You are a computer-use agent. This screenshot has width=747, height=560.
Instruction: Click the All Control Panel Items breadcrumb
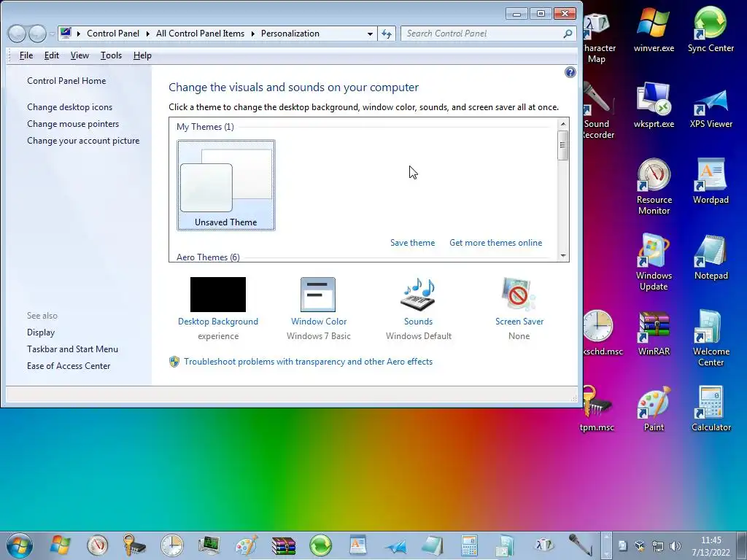pos(200,34)
